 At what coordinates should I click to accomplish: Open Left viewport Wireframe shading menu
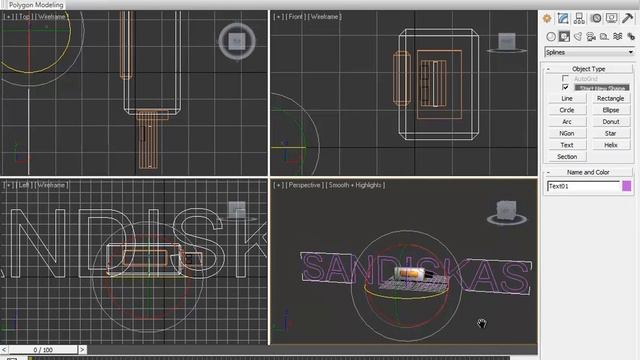click(x=52, y=185)
